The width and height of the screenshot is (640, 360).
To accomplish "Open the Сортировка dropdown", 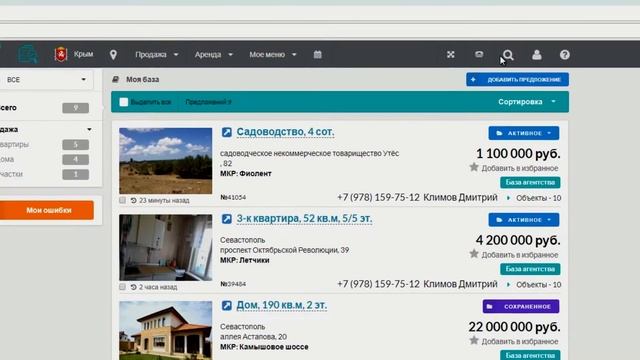I will [527, 102].
